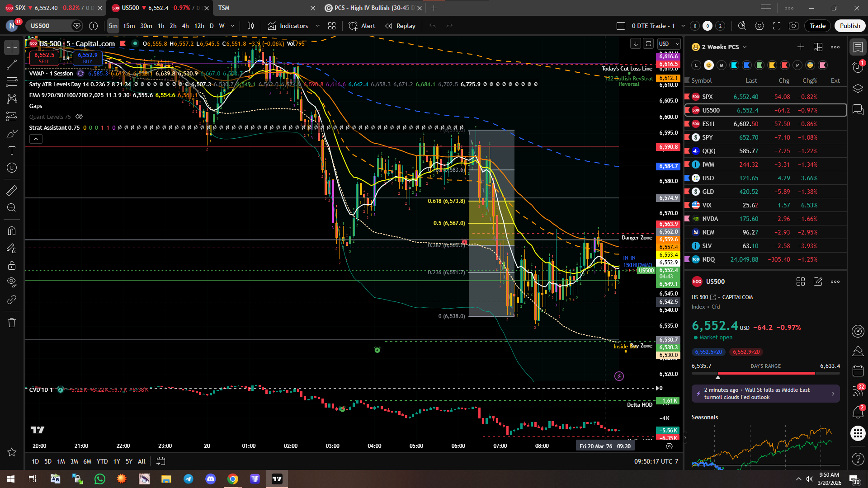Click the Replay bar playback button
This screenshot has height=488, width=868.
tap(401, 26)
